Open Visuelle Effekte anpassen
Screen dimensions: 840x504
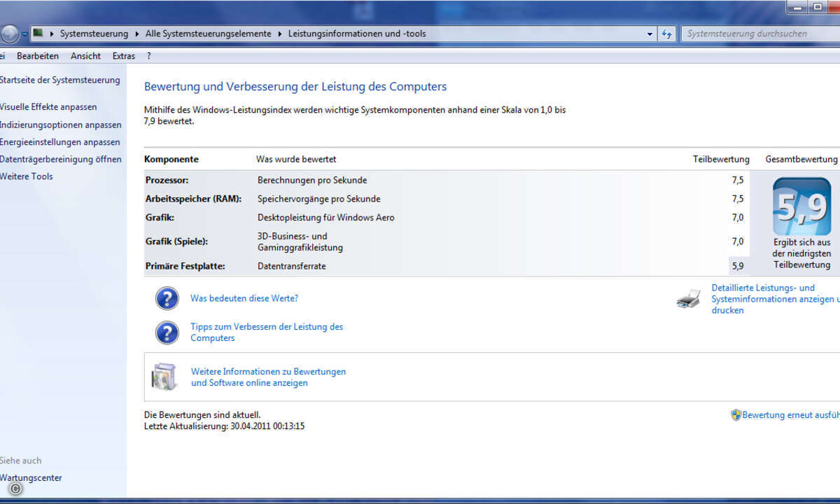[x=48, y=107]
